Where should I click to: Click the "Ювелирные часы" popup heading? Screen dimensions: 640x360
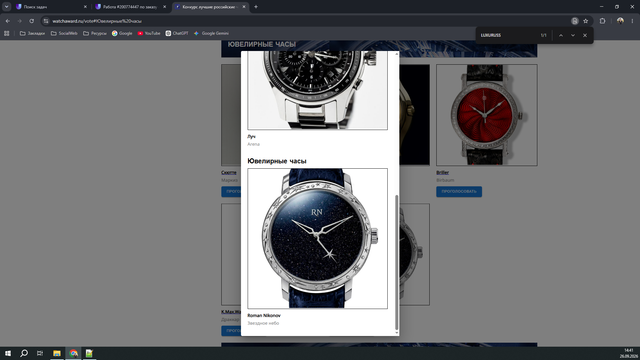point(277,161)
